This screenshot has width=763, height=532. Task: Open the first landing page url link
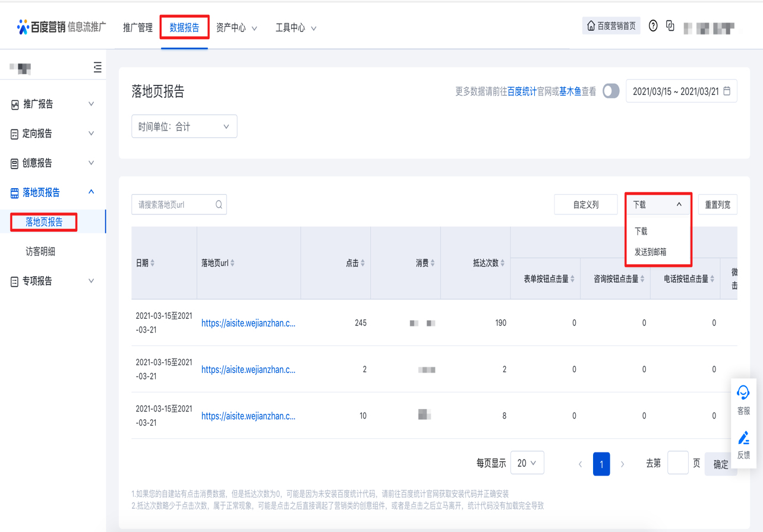(248, 323)
